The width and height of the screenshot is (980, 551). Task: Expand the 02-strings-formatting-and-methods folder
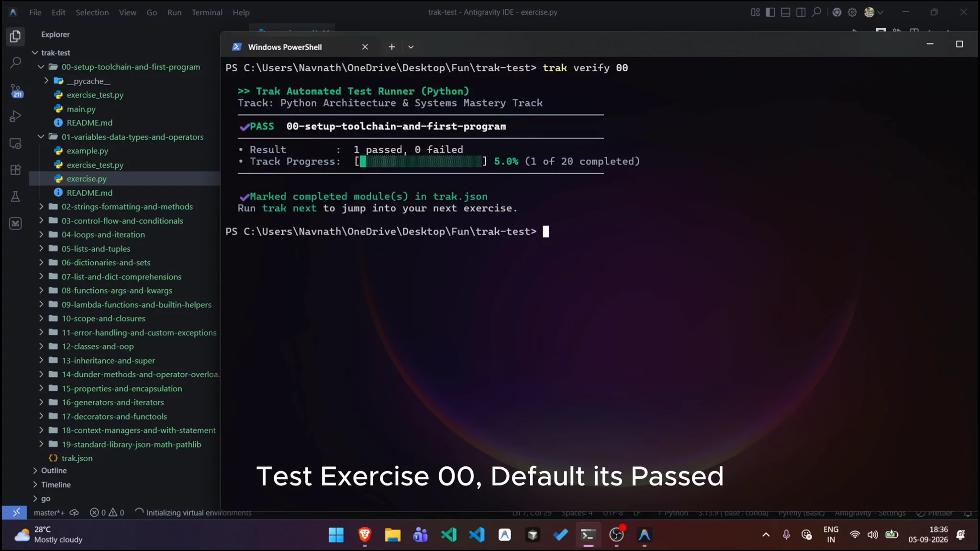pyautogui.click(x=41, y=207)
